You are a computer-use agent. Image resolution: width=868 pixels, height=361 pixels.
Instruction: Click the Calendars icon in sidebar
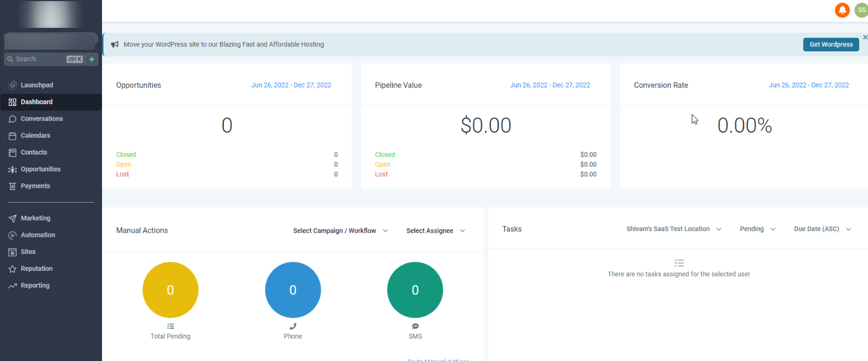[13, 136]
